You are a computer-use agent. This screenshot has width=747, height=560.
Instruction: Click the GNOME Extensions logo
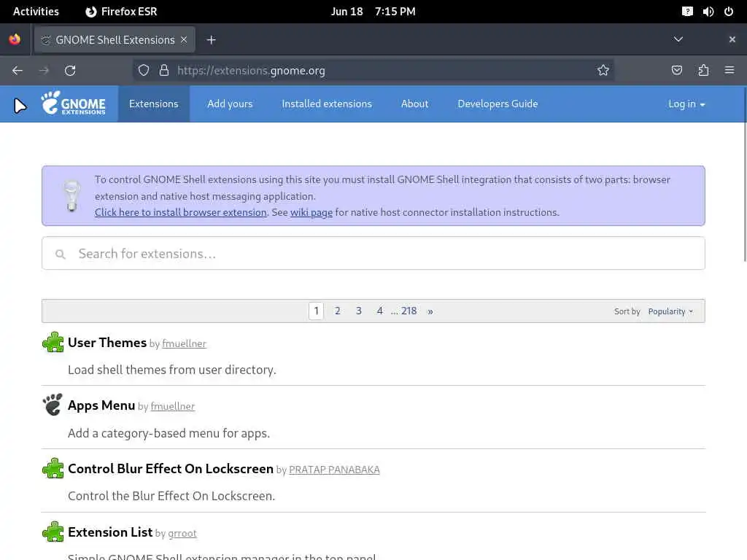[74, 104]
